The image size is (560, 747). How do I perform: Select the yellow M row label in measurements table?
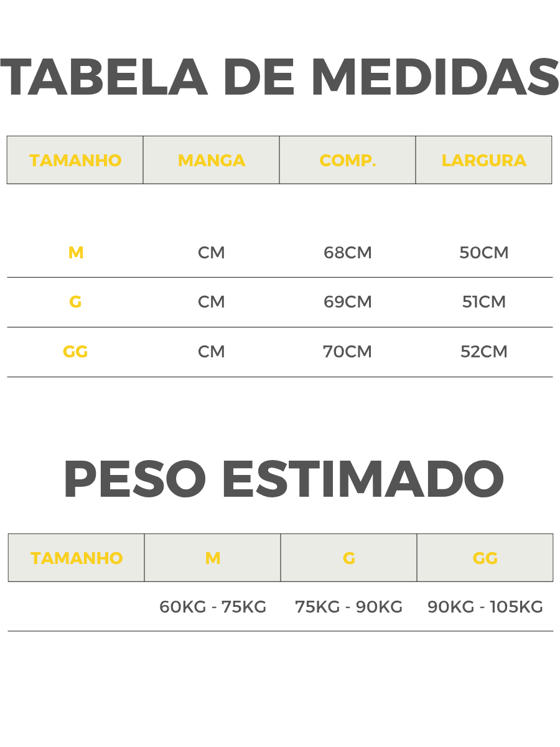click(76, 253)
